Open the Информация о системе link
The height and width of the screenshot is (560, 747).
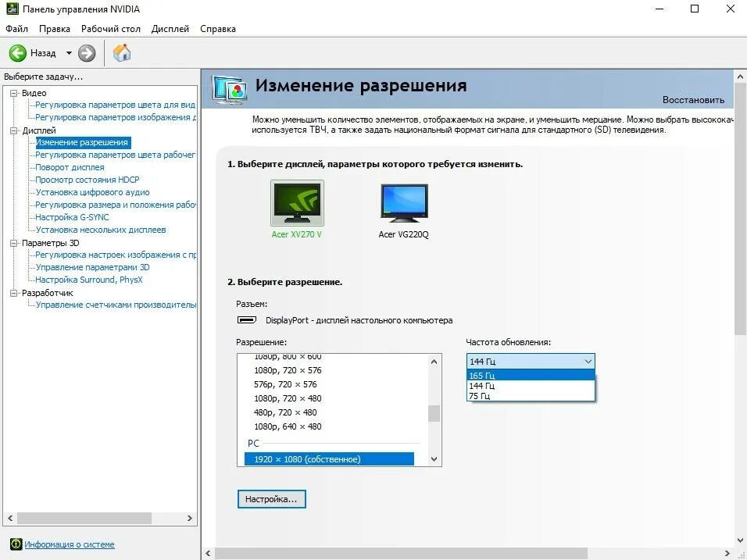(x=70, y=544)
